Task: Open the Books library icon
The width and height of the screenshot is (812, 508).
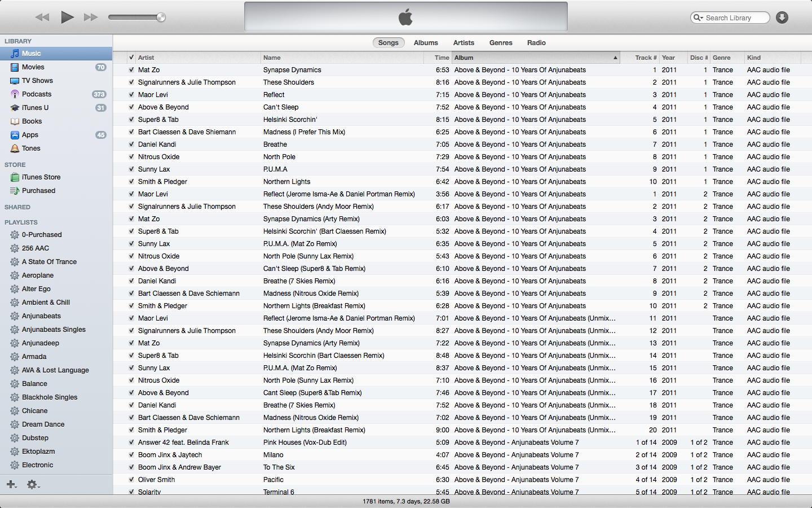Action: point(15,121)
